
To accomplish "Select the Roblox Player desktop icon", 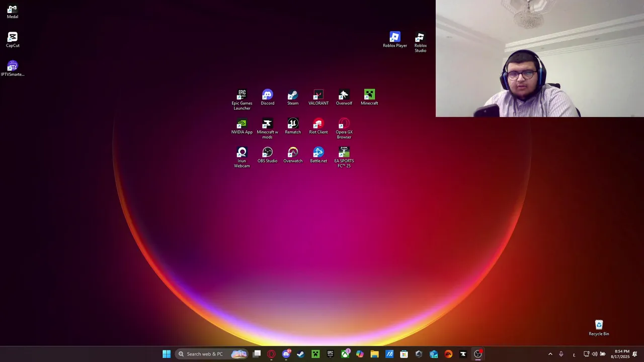I will [395, 40].
